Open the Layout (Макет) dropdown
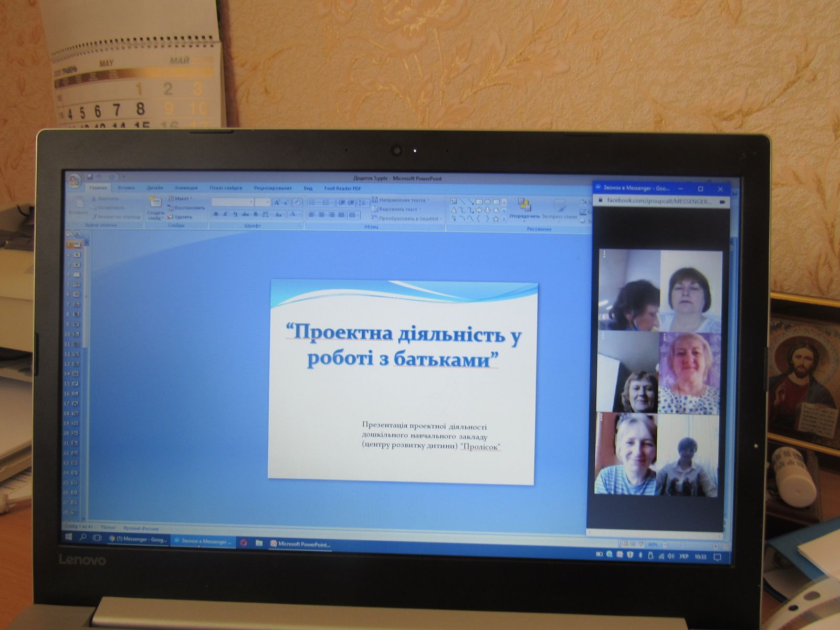Screen dimensions: 840x630 (x=180, y=198)
